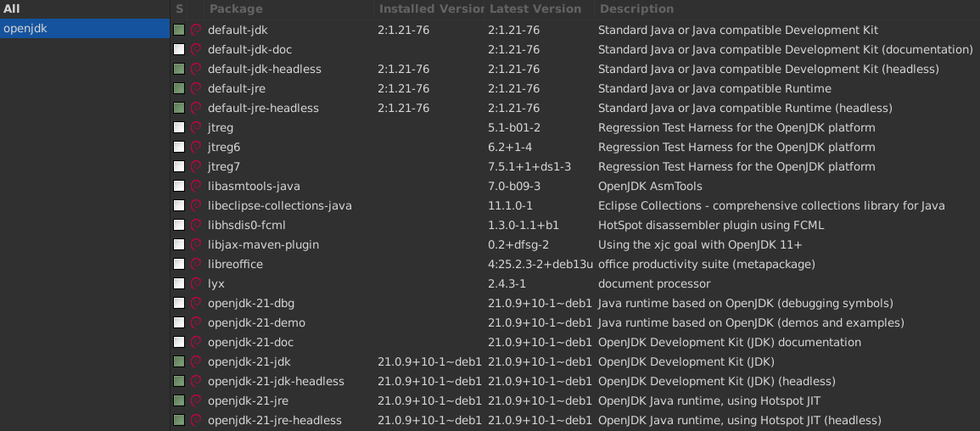This screenshot has width=980, height=431.
Task: Click openjdk-21-jre installed version cell
Action: (430, 401)
